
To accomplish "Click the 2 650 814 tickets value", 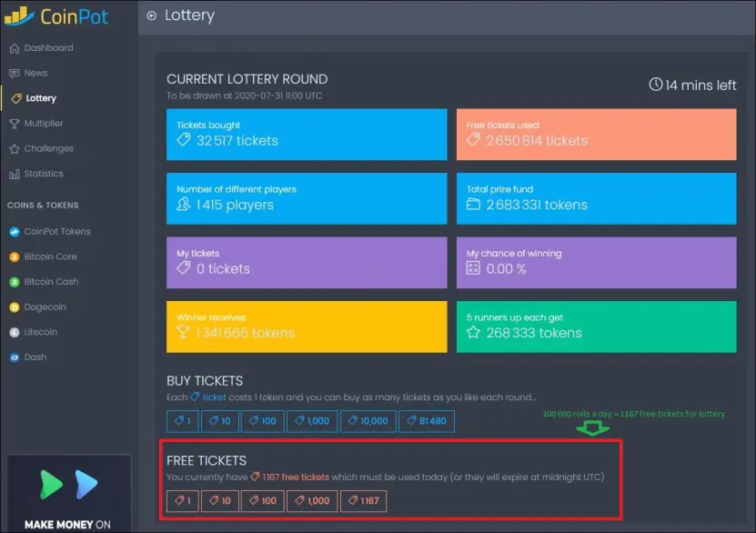I will [x=537, y=140].
